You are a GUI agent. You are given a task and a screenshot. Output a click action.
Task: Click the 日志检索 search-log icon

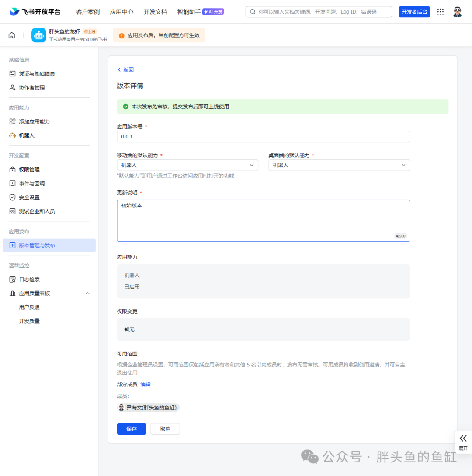pos(12,279)
